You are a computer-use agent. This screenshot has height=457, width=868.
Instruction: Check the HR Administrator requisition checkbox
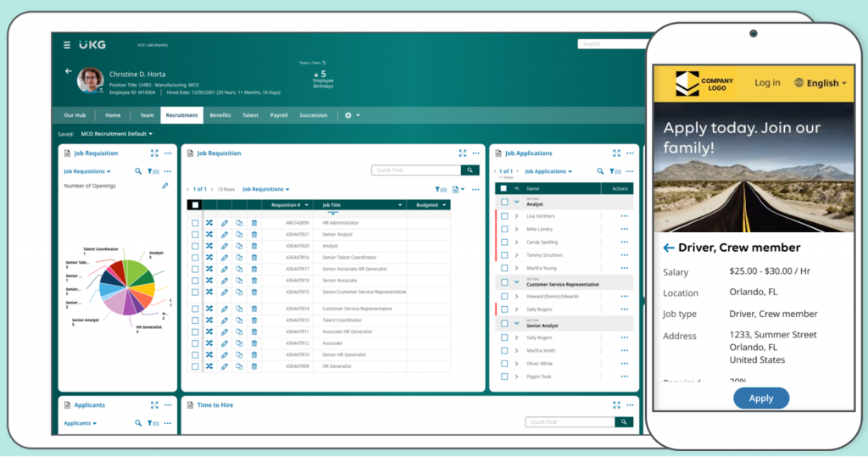[195, 223]
